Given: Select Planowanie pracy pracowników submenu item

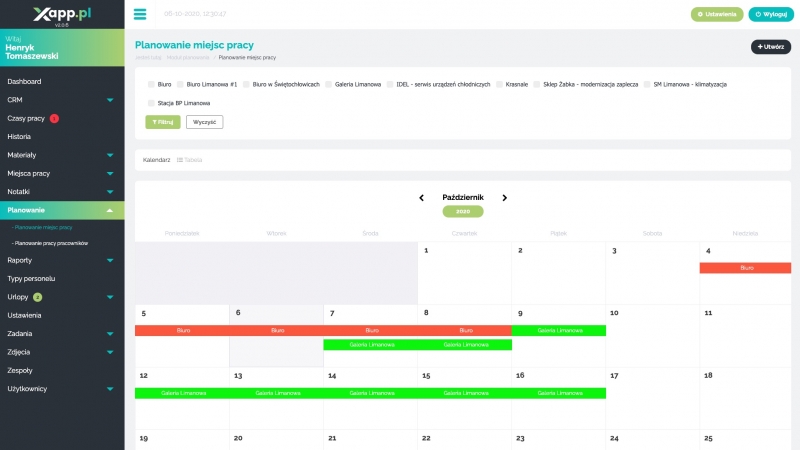Looking at the screenshot, I should pyautogui.click(x=51, y=243).
